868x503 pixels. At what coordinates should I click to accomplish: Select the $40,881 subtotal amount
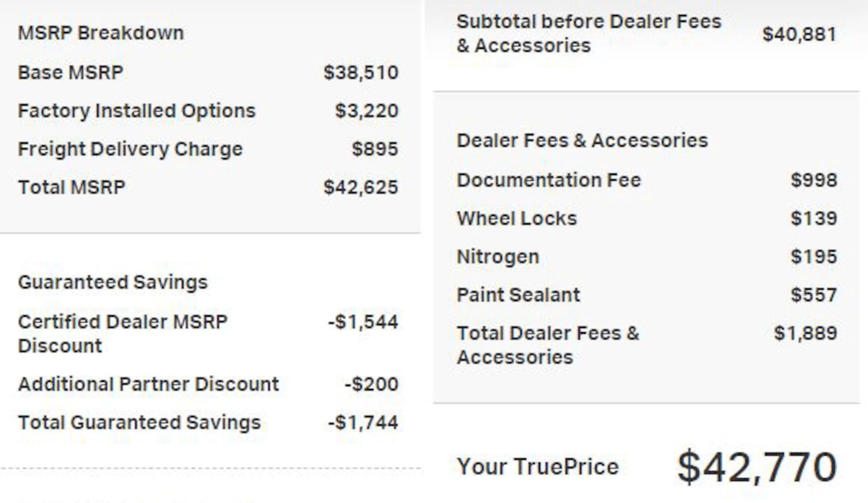click(x=799, y=34)
